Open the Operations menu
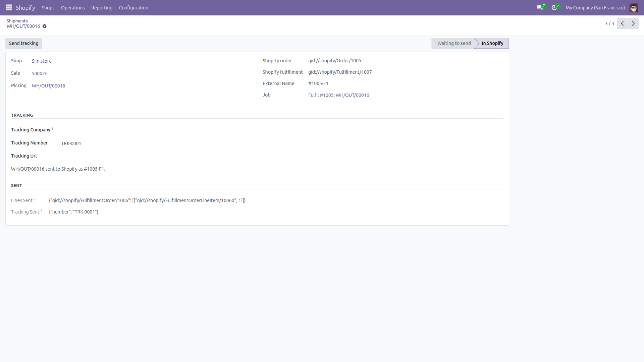This screenshot has width=644, height=362. 73,7
